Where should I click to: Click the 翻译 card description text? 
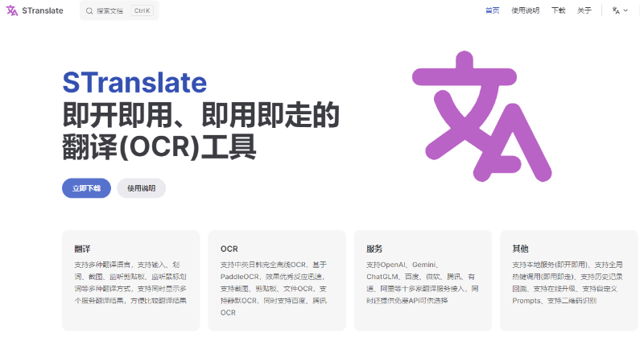coord(130,282)
